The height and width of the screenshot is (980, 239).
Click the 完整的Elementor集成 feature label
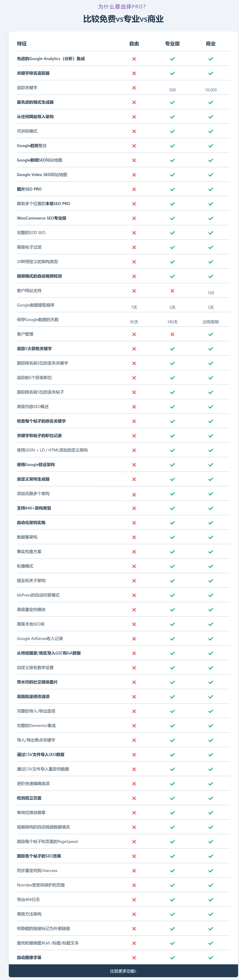click(36, 725)
